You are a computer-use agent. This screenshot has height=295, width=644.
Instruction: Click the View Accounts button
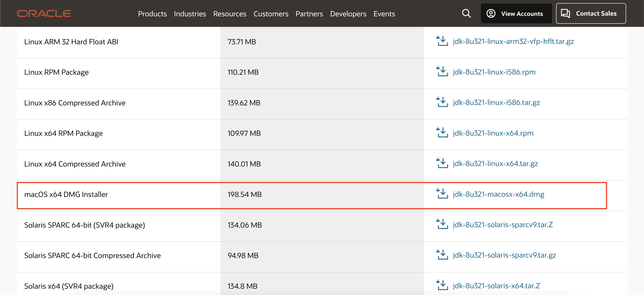(516, 13)
